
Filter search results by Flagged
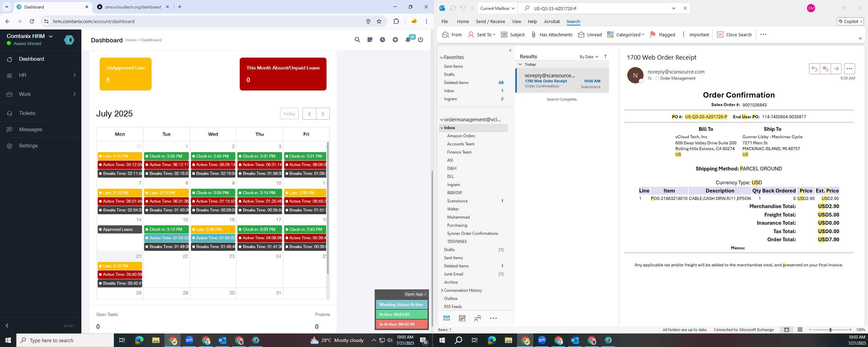pyautogui.click(x=663, y=35)
